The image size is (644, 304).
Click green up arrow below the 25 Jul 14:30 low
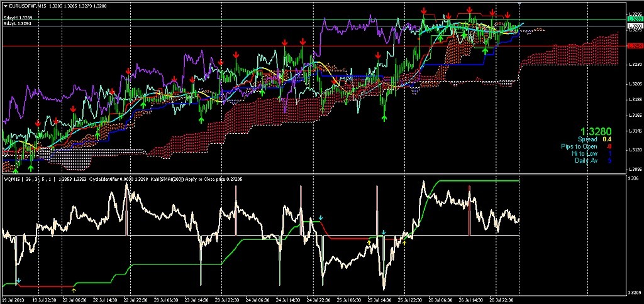coord(385,116)
